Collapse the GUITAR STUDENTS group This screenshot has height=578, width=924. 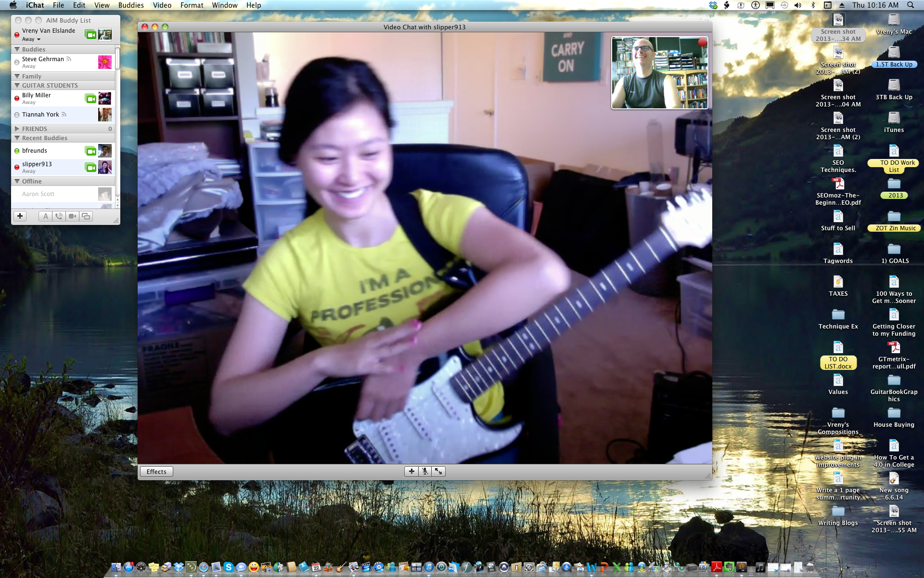point(17,85)
